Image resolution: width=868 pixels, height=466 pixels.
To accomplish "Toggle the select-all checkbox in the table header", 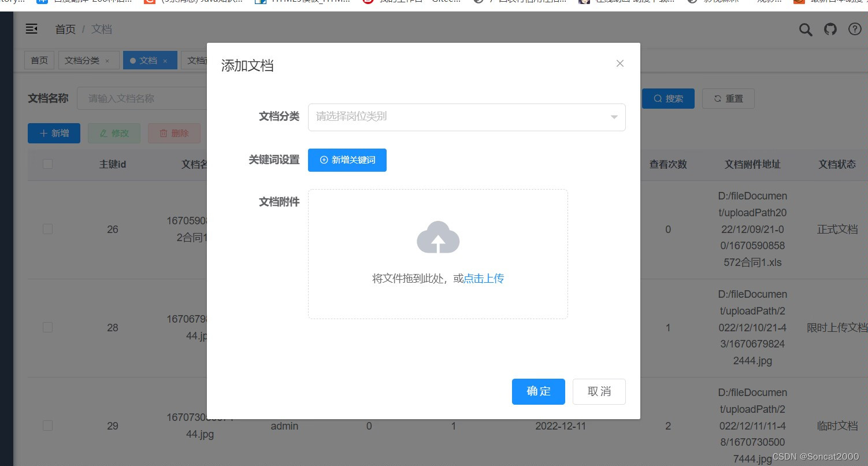I will point(47,164).
